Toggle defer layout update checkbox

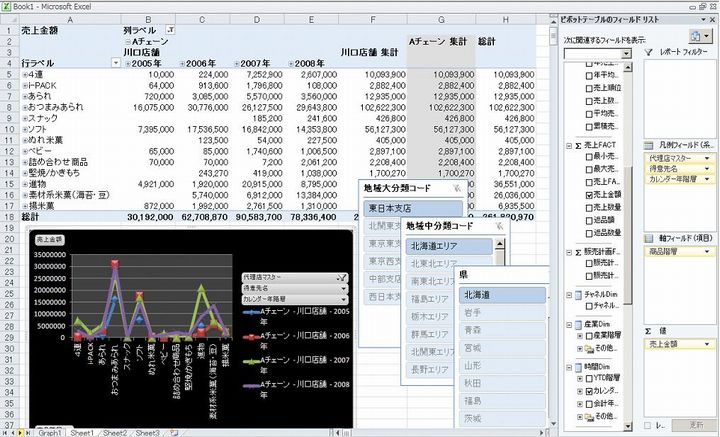tap(647, 426)
